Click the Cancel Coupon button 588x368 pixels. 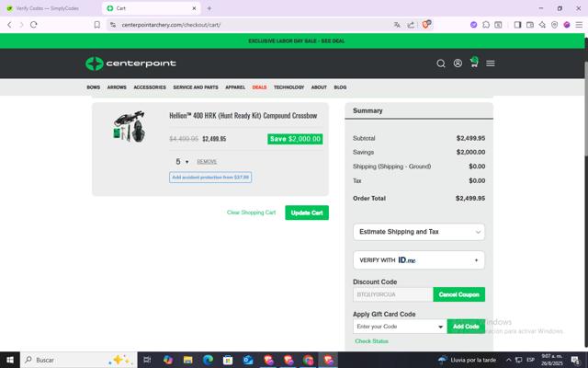point(459,294)
